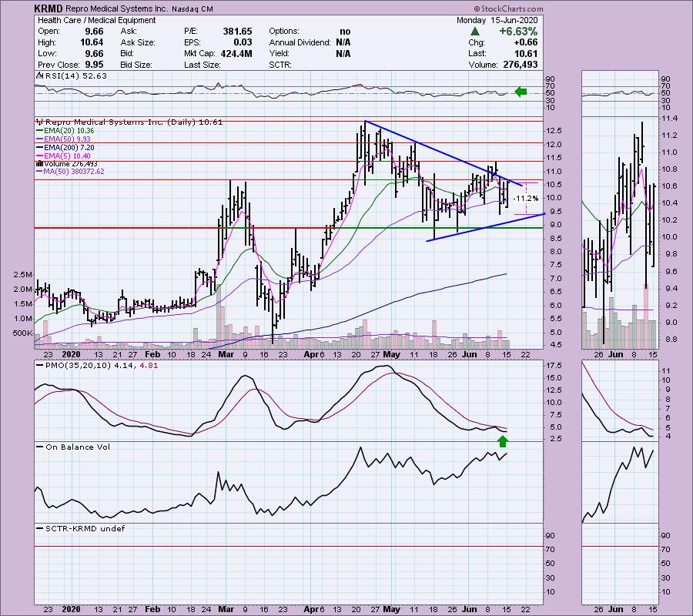Image resolution: width=693 pixels, height=616 pixels.
Task: Click the EMA(5) 10.40 legend entry
Action: click(67, 156)
